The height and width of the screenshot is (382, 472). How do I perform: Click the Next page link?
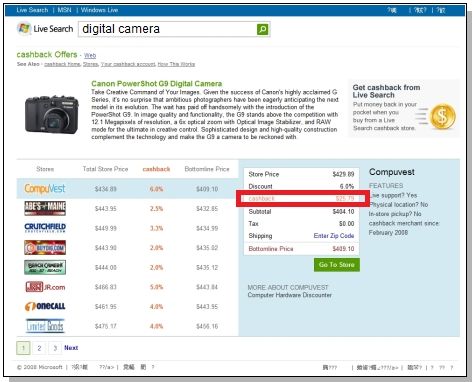71,348
